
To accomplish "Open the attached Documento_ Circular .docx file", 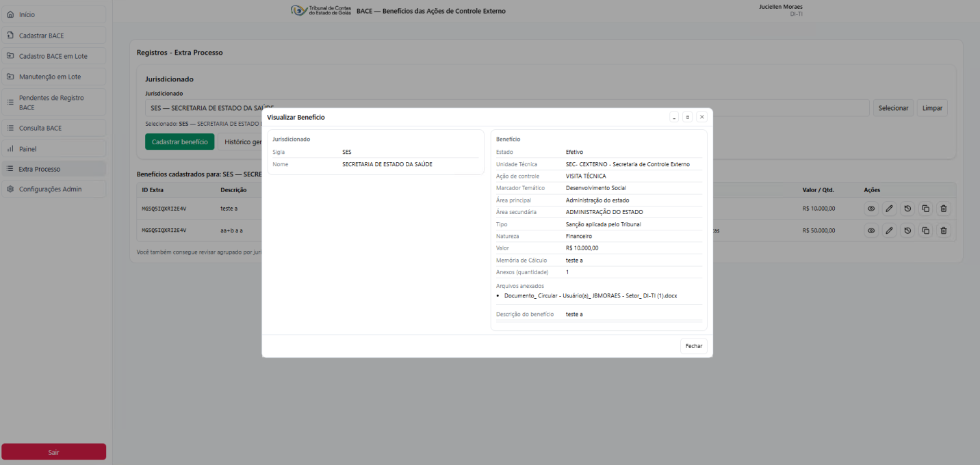I will pos(590,295).
